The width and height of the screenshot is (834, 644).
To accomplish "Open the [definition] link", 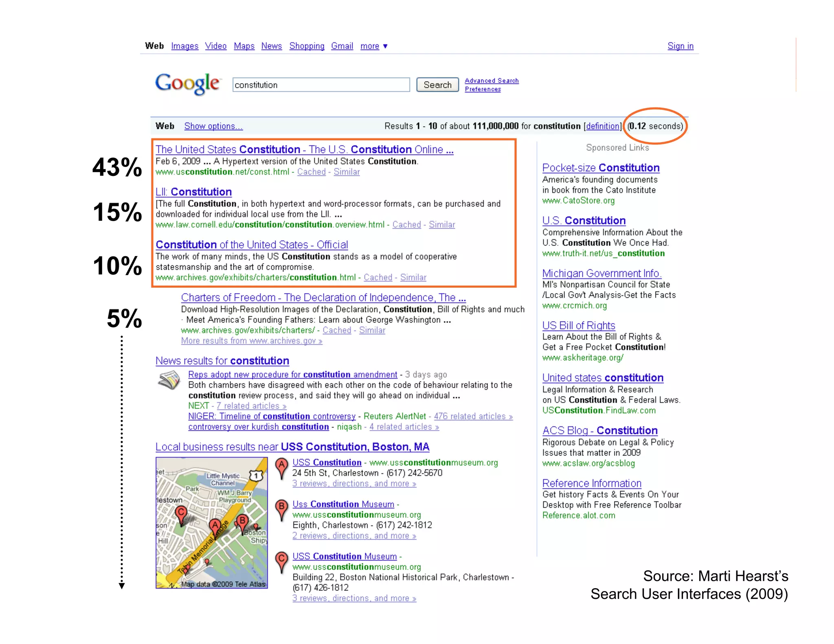I will (x=603, y=126).
